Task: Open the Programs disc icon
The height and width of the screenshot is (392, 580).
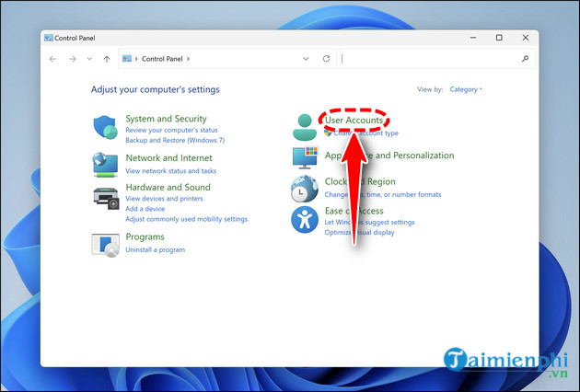Action: pos(106,245)
